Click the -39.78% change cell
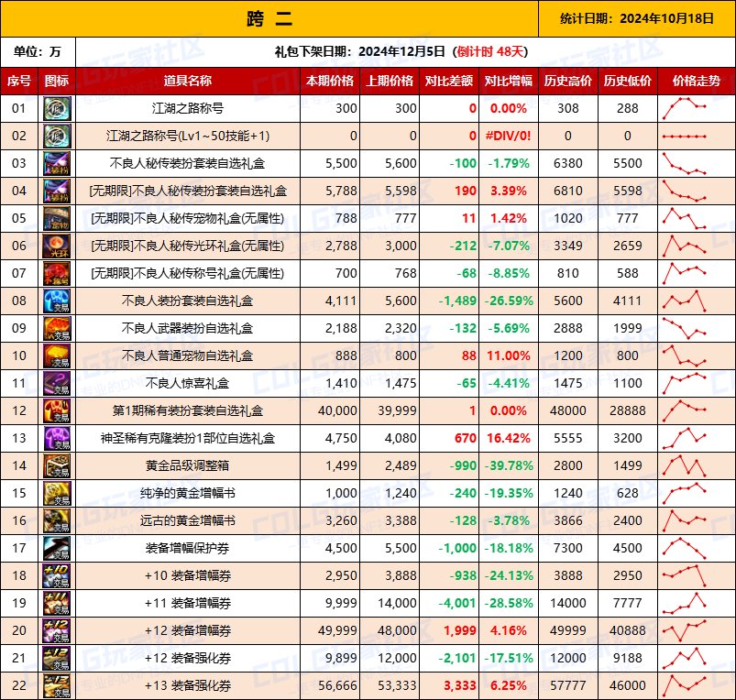The image size is (736, 700). tap(509, 465)
